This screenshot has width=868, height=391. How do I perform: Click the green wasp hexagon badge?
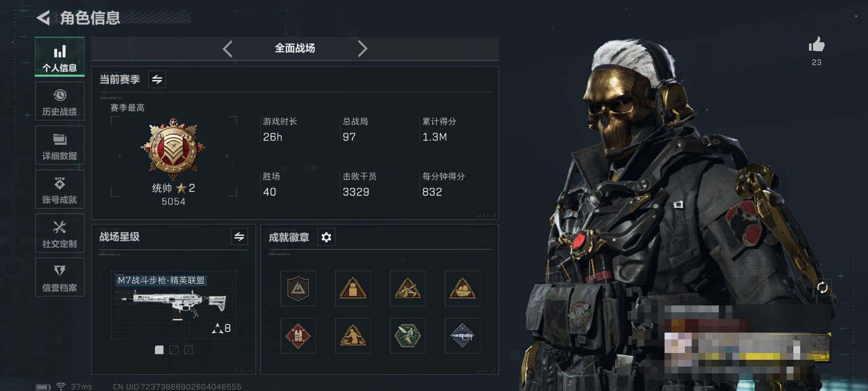point(408,336)
